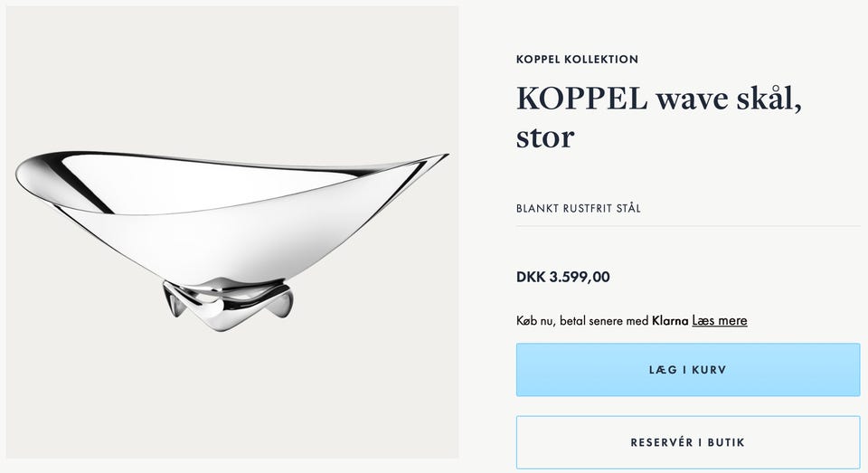The height and width of the screenshot is (473, 868).
Task: Open the Klarna "Læs mere" link
Action: (720, 320)
